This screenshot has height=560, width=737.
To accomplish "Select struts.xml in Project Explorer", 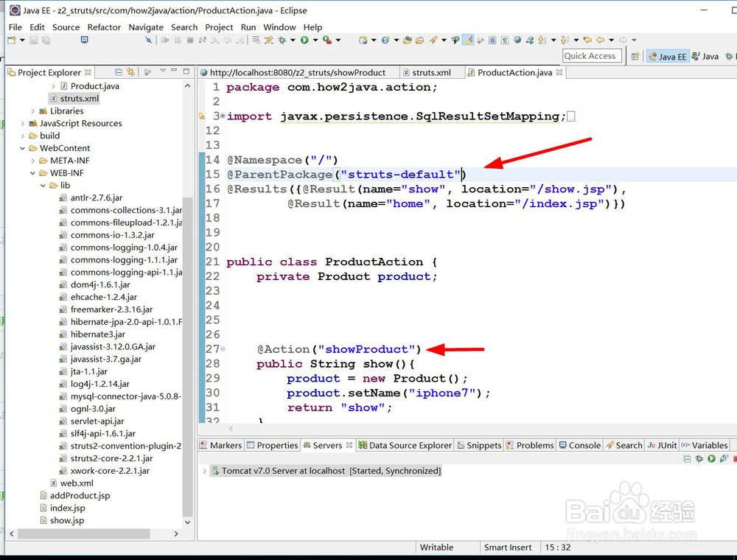I will tap(74, 98).
